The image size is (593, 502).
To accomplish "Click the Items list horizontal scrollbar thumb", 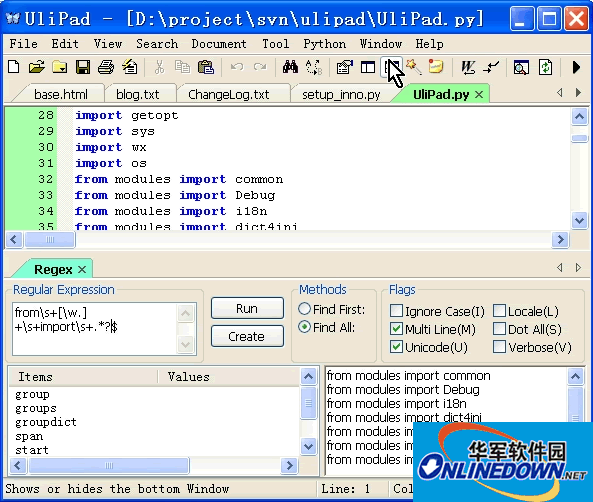I will 109,465.
